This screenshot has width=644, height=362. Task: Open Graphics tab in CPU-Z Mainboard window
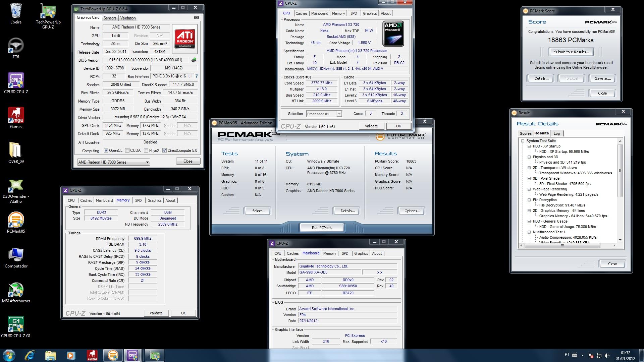point(361,253)
